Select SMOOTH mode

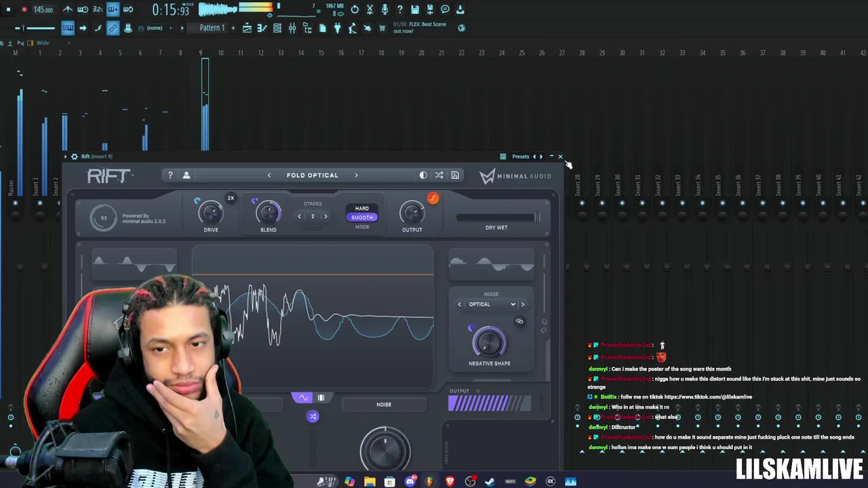(x=362, y=218)
